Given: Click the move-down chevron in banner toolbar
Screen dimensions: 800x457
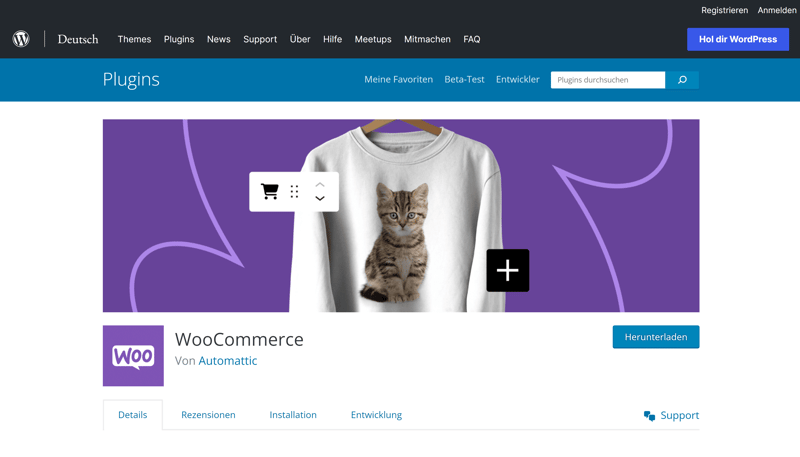Looking at the screenshot, I should 320,198.
